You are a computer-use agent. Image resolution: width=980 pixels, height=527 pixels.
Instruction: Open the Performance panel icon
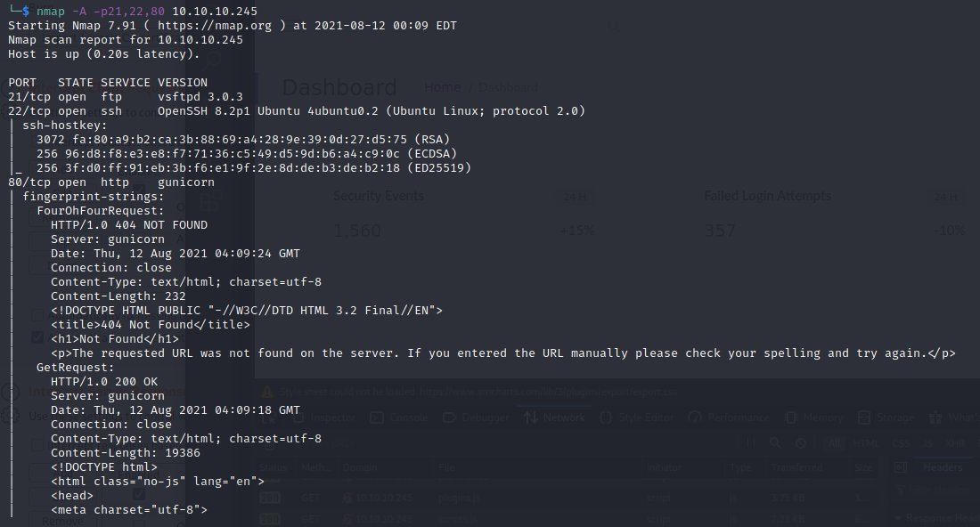tap(693, 417)
